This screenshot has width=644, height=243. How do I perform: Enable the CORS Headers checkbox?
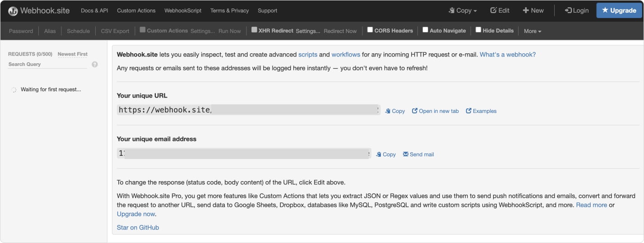click(370, 30)
